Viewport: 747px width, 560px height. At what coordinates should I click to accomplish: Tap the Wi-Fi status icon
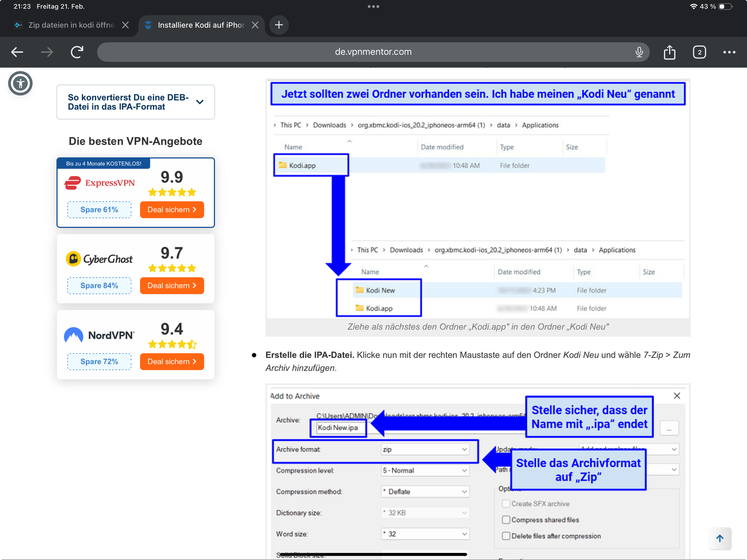(x=694, y=7)
